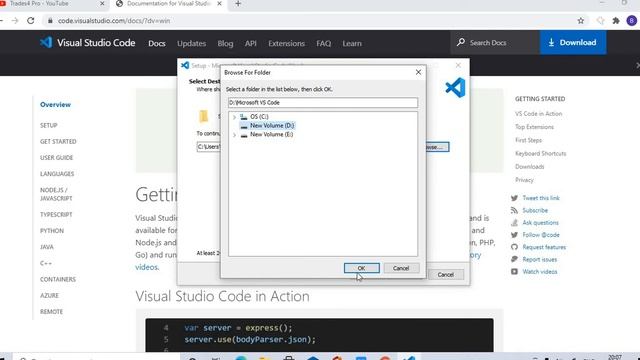
Task: Close the Browse For Folder dialog
Action: pyautogui.click(x=418, y=72)
